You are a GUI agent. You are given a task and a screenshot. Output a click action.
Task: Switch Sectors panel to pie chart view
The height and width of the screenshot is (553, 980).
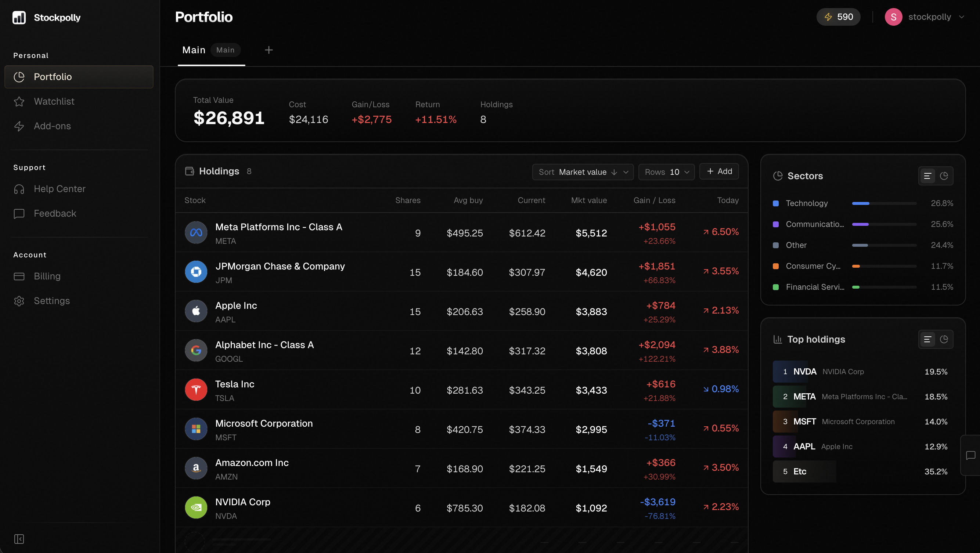tap(944, 176)
